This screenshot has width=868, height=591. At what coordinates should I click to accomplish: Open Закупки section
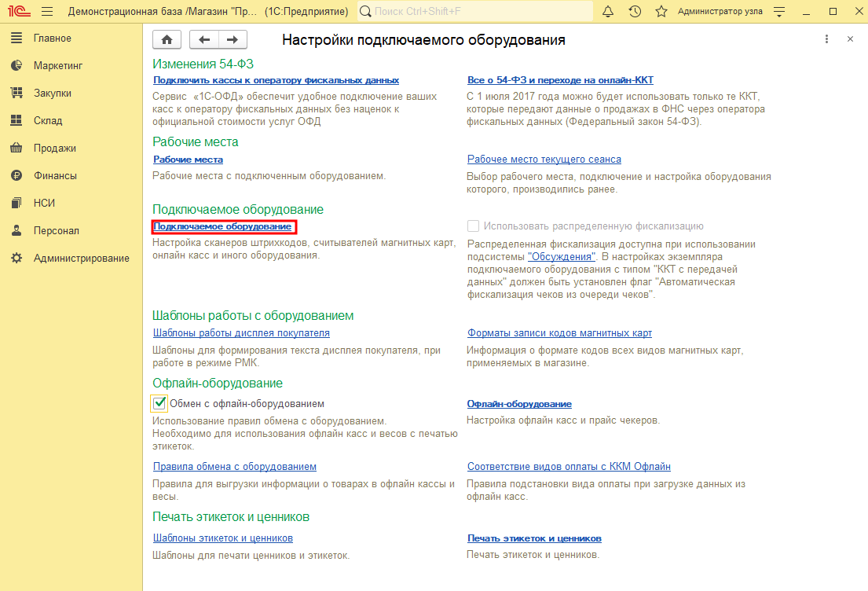(52, 93)
